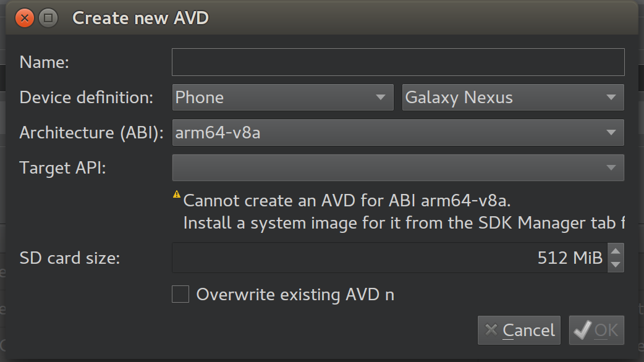This screenshot has width=644, height=362.
Task: Click into the SD card size field
Action: coord(389,258)
